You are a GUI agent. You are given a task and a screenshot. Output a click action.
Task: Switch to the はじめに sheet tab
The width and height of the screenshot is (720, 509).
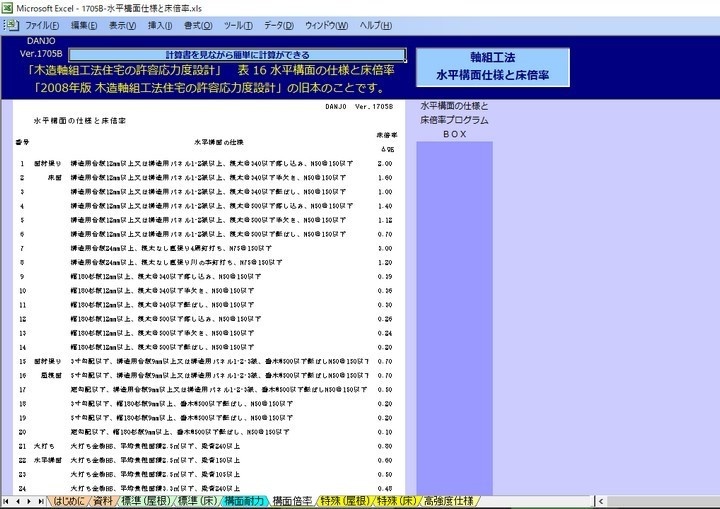[x=68, y=501]
